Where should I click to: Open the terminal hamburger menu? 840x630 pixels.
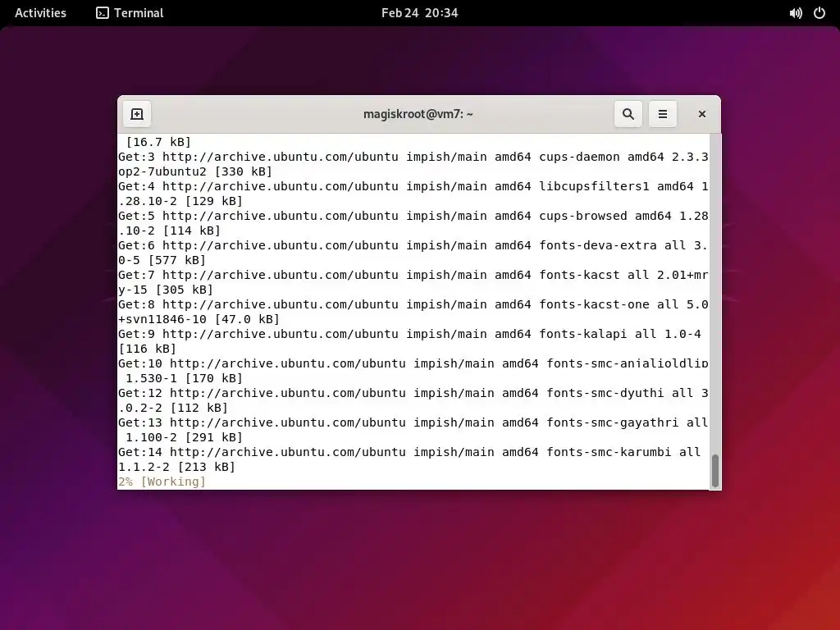pos(663,114)
